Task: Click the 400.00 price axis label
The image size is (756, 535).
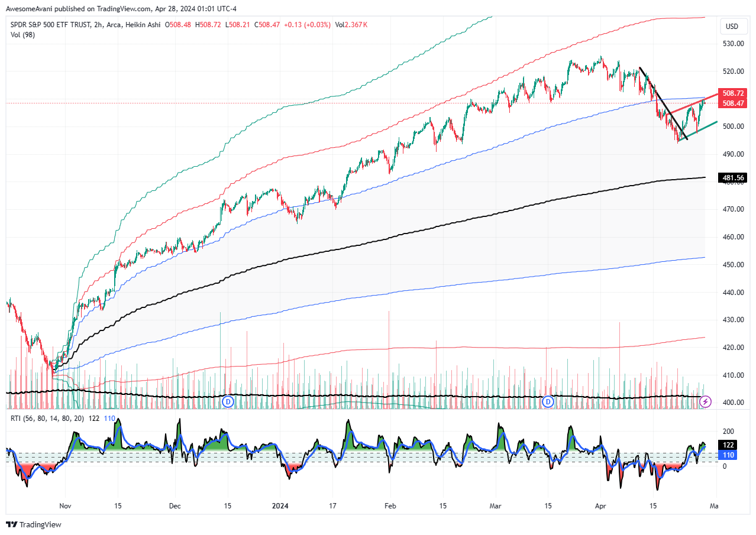Action: point(732,403)
